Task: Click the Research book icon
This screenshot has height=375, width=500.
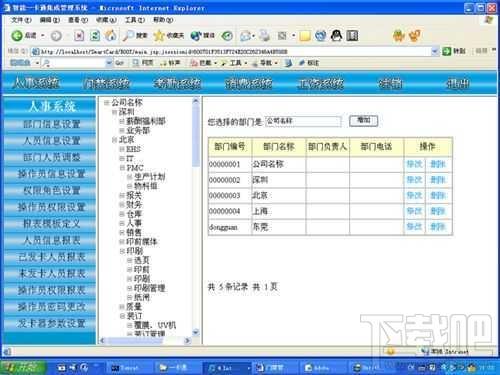Action: coord(352,36)
